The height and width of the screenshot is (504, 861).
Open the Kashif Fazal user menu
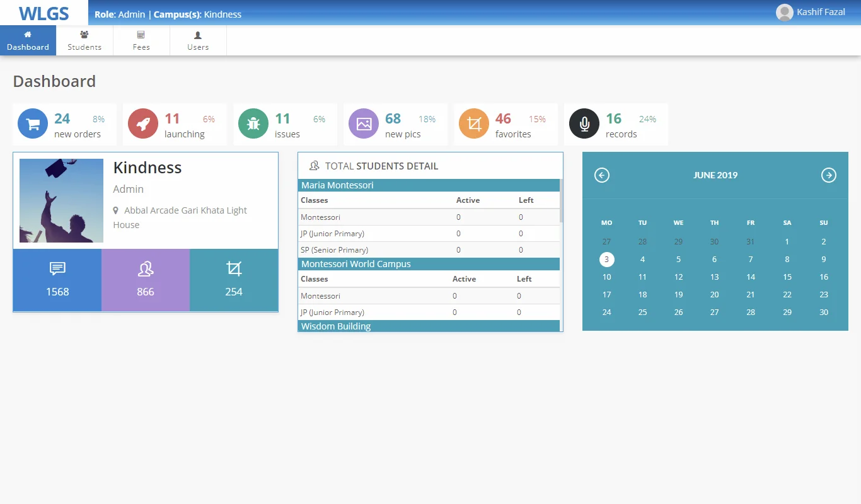[x=811, y=13]
